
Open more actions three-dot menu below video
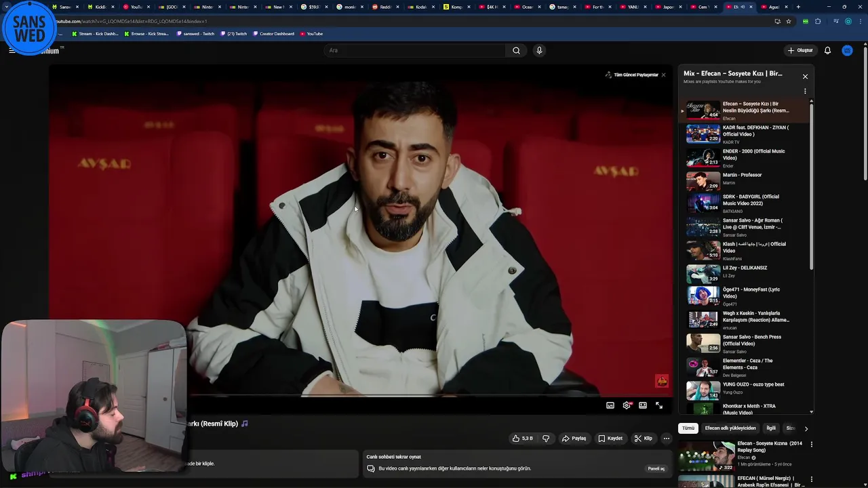[667, 439]
